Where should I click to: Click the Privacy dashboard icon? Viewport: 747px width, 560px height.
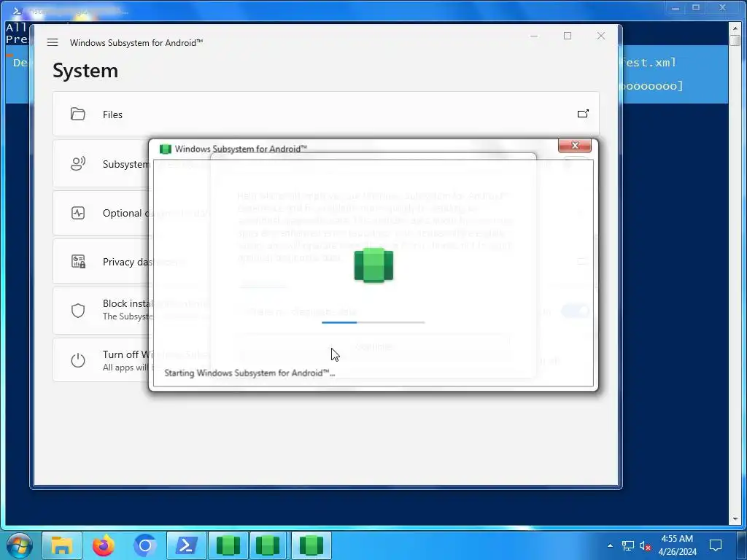tap(78, 262)
